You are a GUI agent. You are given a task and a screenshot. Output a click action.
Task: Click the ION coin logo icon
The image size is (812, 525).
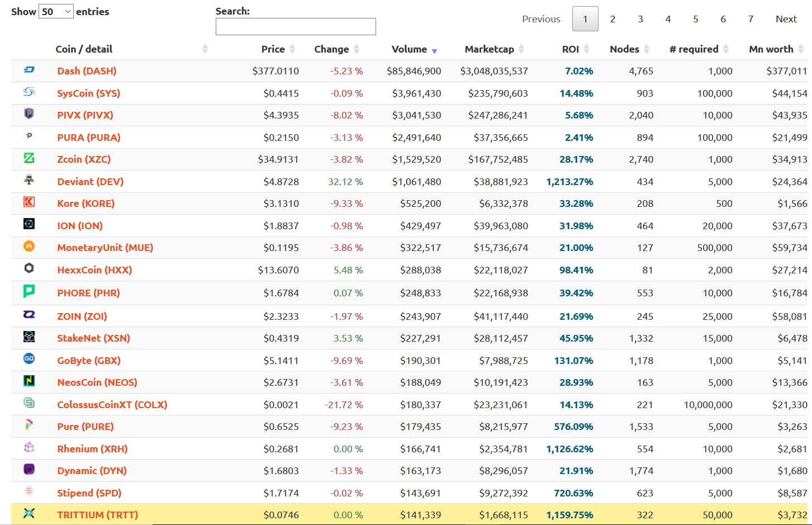pos(29,224)
